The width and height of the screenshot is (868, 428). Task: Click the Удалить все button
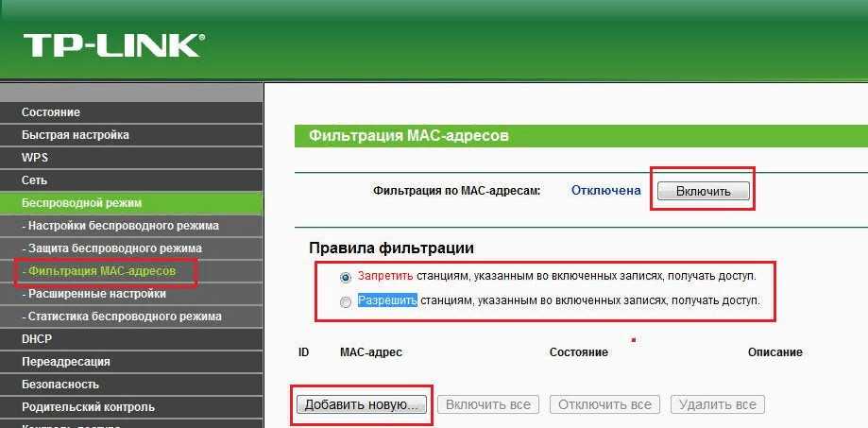[718, 404]
